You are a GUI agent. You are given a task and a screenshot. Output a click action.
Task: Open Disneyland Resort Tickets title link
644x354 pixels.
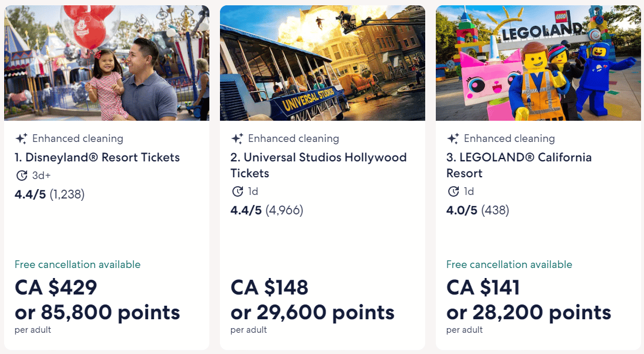(x=97, y=157)
